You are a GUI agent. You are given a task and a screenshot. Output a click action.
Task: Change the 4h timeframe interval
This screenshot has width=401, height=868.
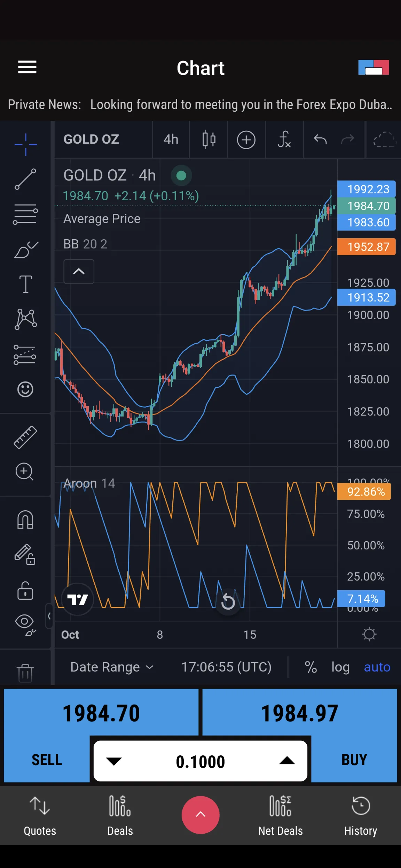171,139
